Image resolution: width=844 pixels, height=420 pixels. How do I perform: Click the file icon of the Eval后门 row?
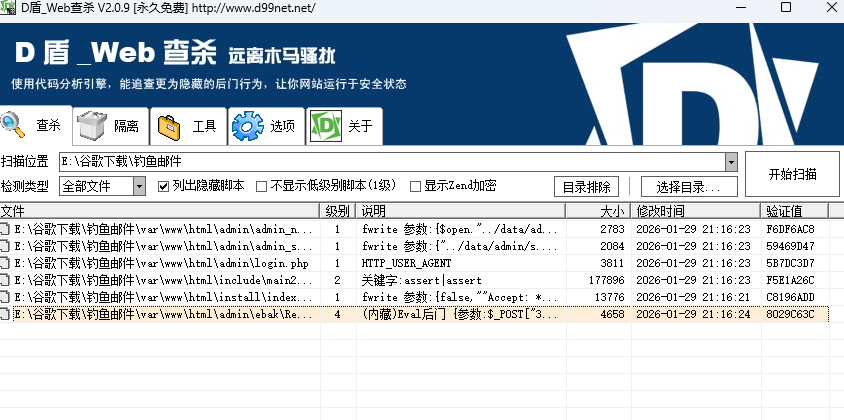click(6, 314)
